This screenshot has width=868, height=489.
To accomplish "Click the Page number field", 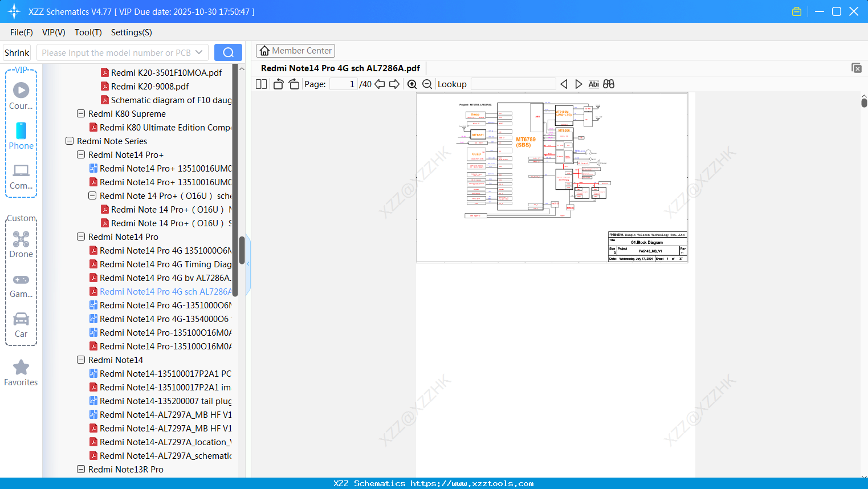I will (343, 84).
